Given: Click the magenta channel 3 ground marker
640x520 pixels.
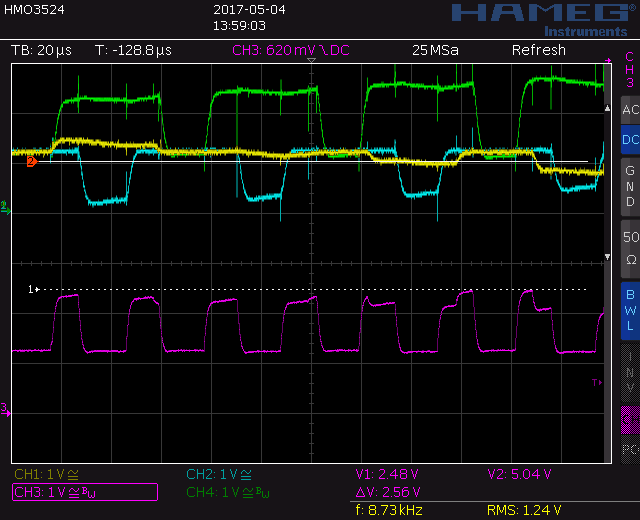Looking at the screenshot, I should [x=5, y=409].
